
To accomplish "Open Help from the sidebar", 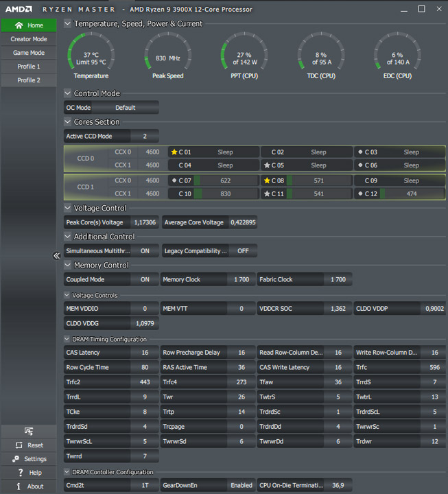I will pos(29,473).
